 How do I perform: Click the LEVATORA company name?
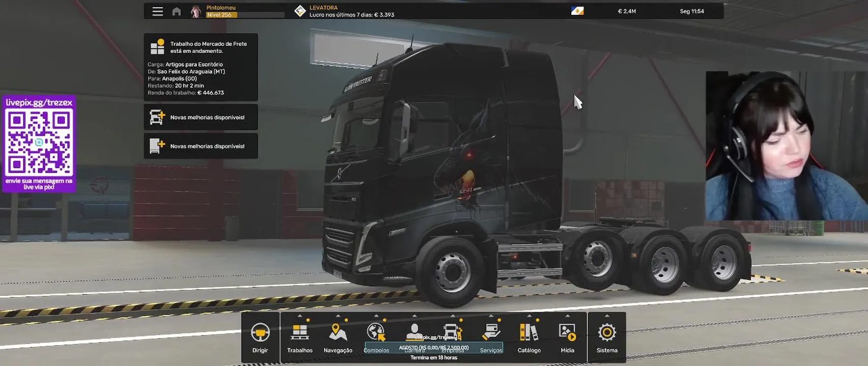(x=324, y=8)
